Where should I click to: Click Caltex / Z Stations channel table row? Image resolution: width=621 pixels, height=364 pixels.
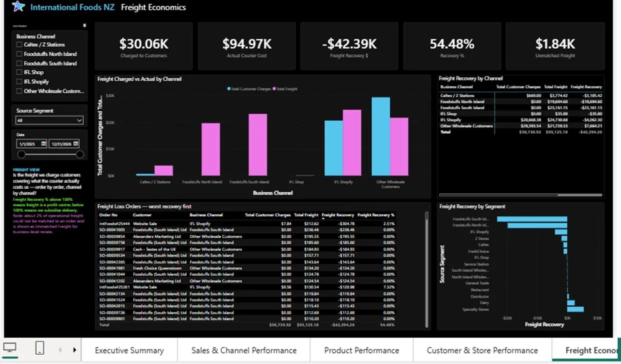pos(521,95)
